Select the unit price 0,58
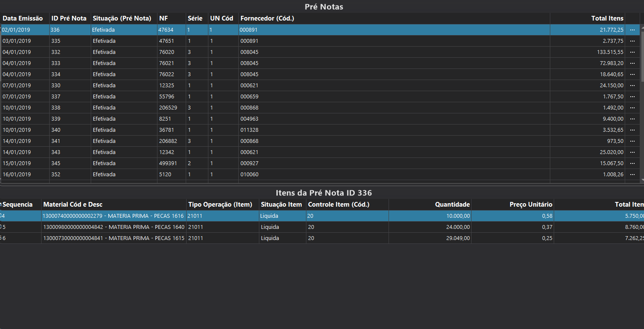This screenshot has width=644, height=329. [x=547, y=216]
